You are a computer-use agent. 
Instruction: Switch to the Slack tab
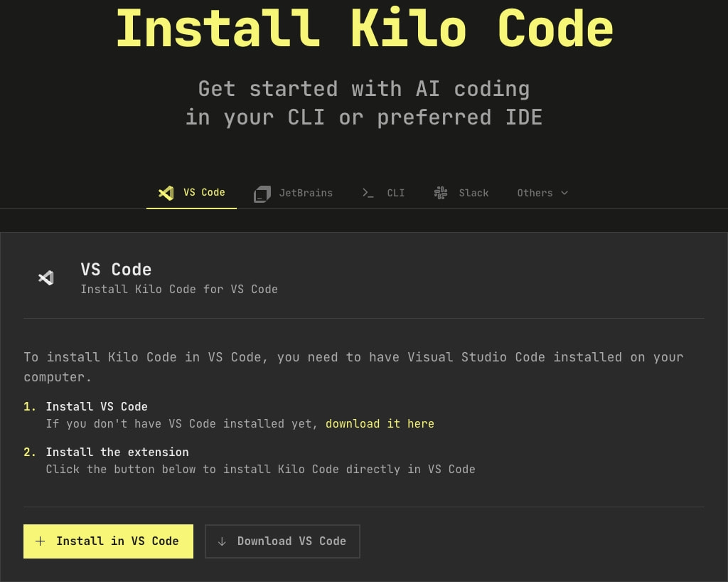pyautogui.click(x=461, y=194)
